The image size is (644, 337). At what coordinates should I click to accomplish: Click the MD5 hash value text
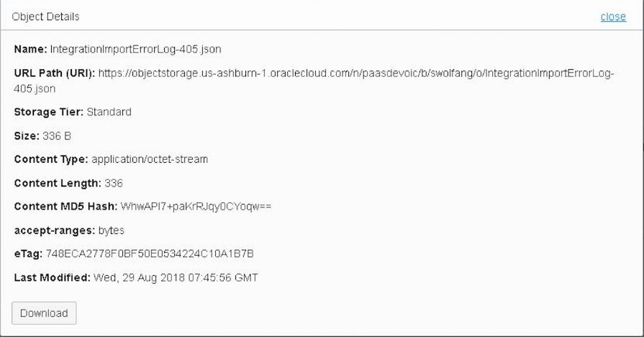pos(196,207)
